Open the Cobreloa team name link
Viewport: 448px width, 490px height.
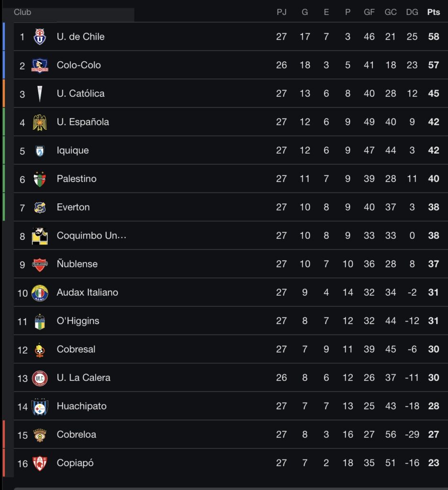coord(76,434)
